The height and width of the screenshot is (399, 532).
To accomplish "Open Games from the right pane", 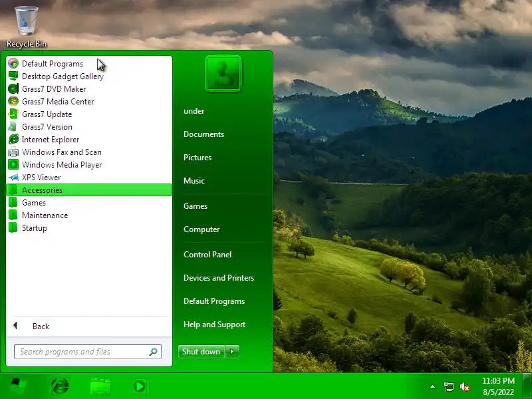I will point(196,206).
